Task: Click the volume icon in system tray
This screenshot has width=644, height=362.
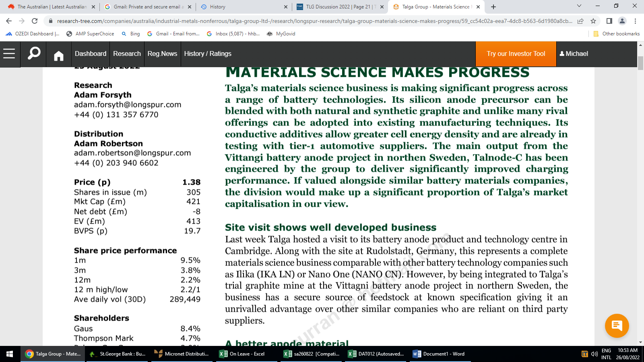Action: coord(594,354)
